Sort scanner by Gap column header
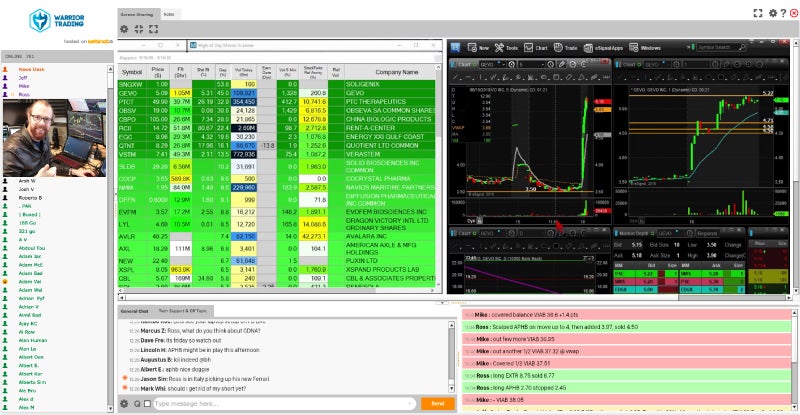 click(222, 72)
